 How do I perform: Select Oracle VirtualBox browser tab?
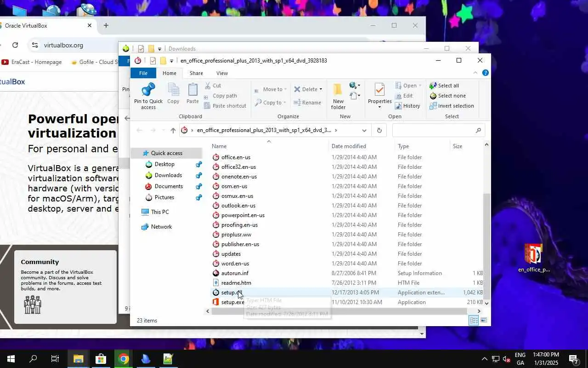coord(46,26)
